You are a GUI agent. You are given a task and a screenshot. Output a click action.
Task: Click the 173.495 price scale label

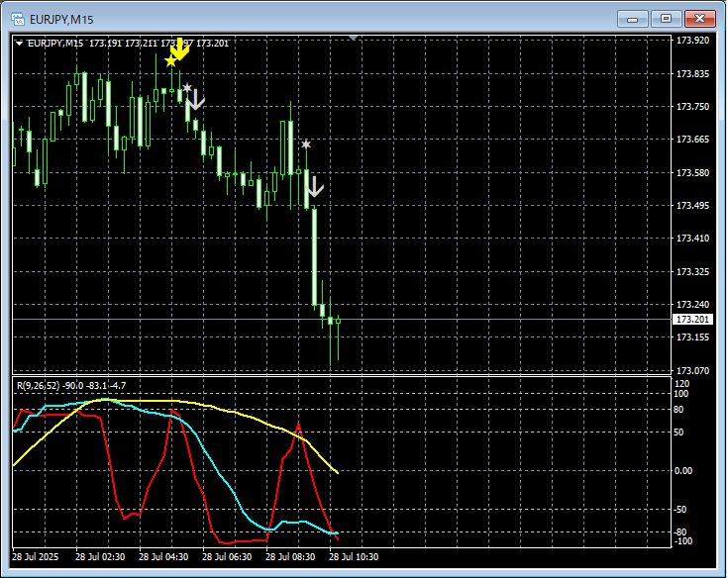point(692,206)
